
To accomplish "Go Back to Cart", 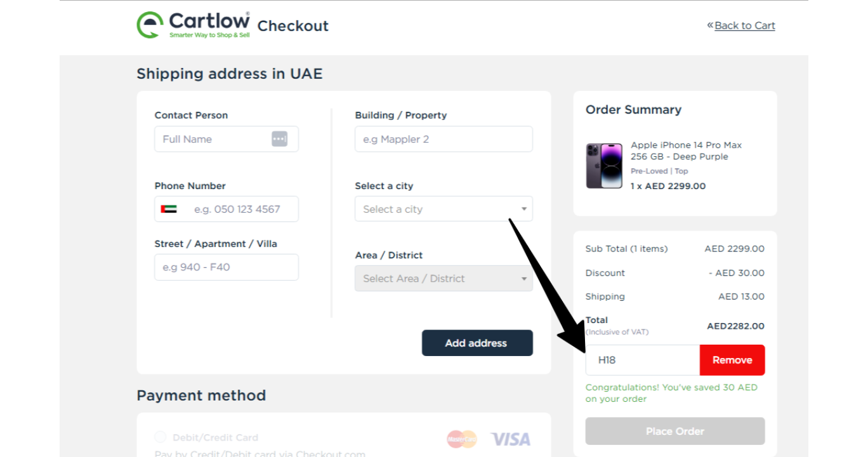I will pyautogui.click(x=745, y=25).
